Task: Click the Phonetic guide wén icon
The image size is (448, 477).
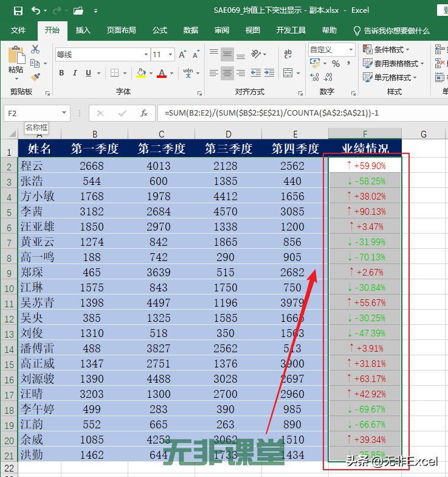Action: (x=188, y=73)
